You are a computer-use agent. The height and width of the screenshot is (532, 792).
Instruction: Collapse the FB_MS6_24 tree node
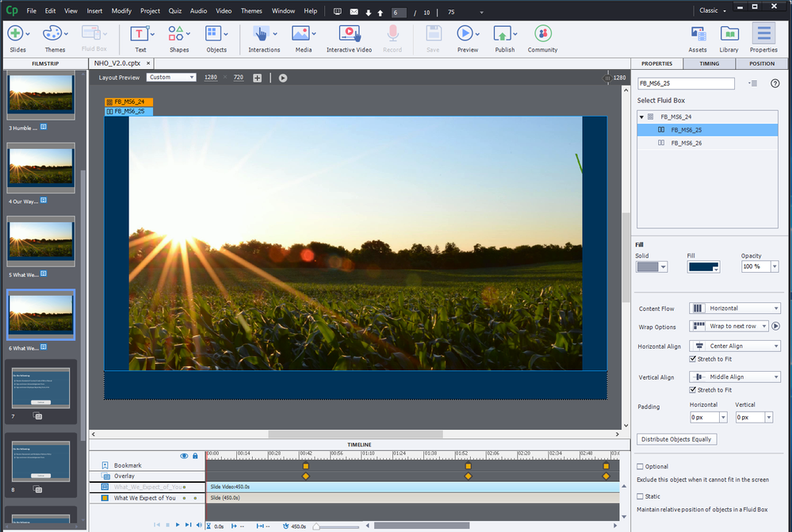pos(641,117)
